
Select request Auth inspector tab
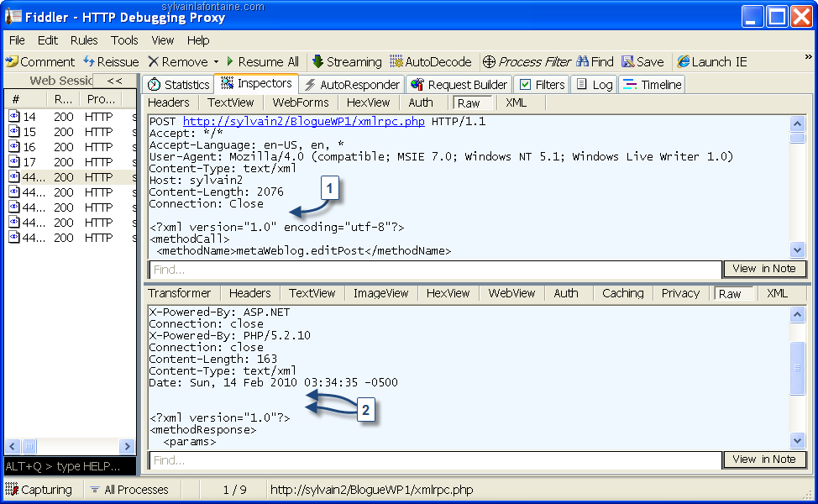click(421, 102)
